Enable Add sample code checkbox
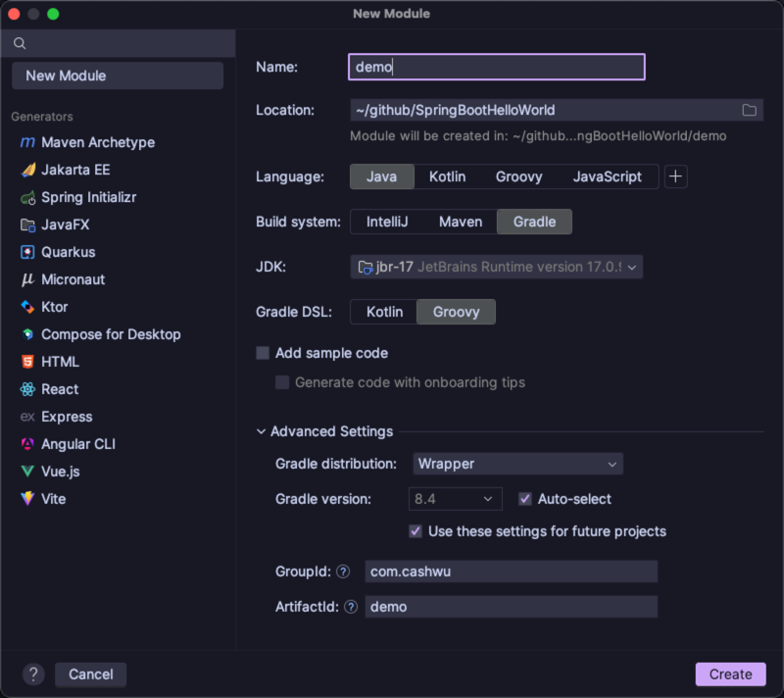 [263, 353]
